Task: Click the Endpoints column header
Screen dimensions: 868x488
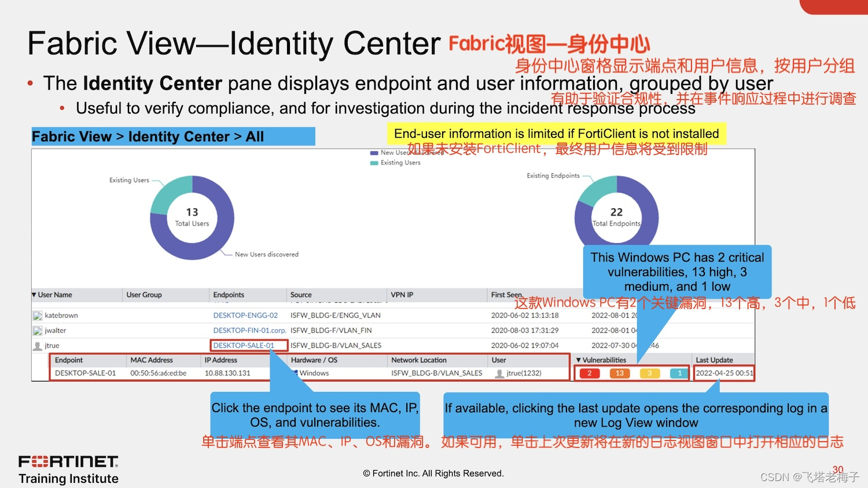Action: 229,295
